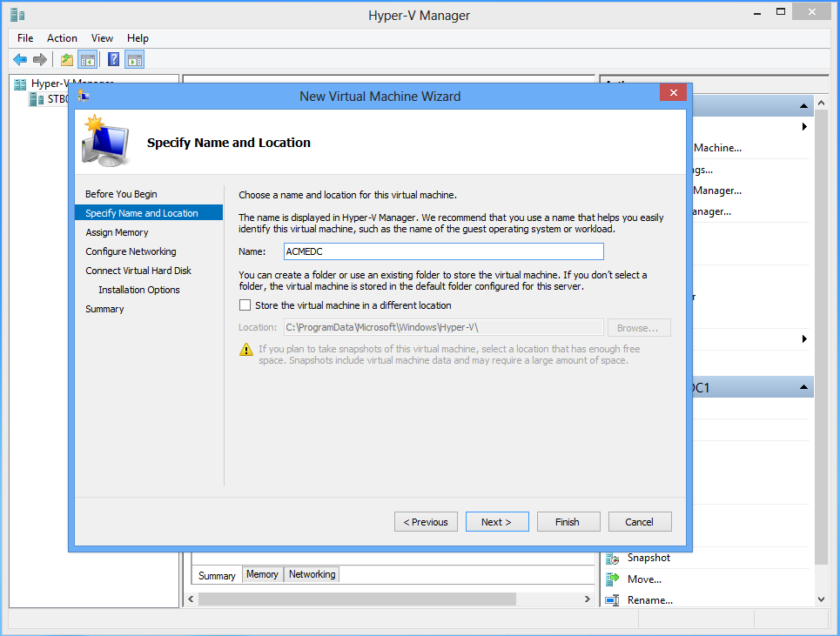Cancel the New Virtual Machine Wizard
This screenshot has height=636, width=840.
pyautogui.click(x=640, y=522)
